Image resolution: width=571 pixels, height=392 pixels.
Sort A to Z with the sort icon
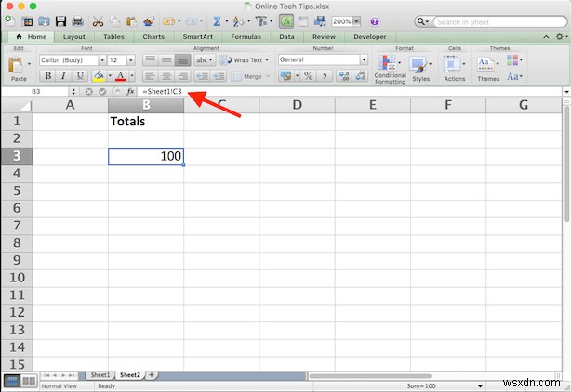click(x=238, y=21)
